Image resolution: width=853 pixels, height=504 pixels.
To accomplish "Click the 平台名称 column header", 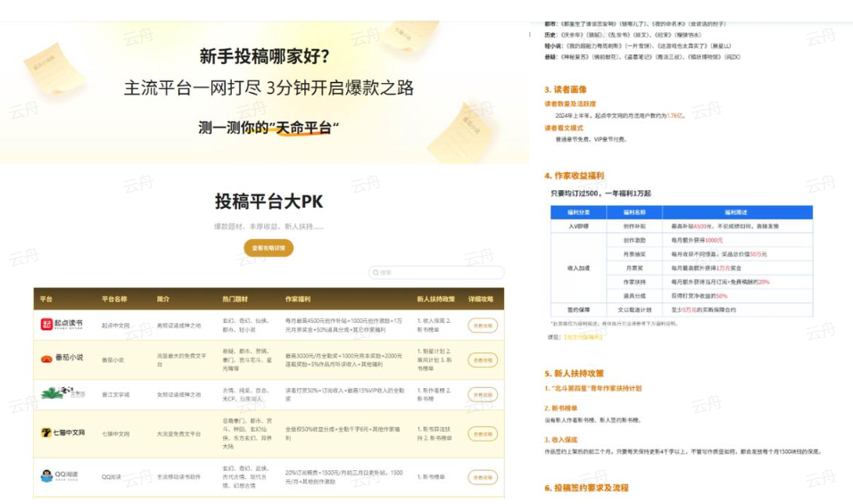I will coord(114,299).
